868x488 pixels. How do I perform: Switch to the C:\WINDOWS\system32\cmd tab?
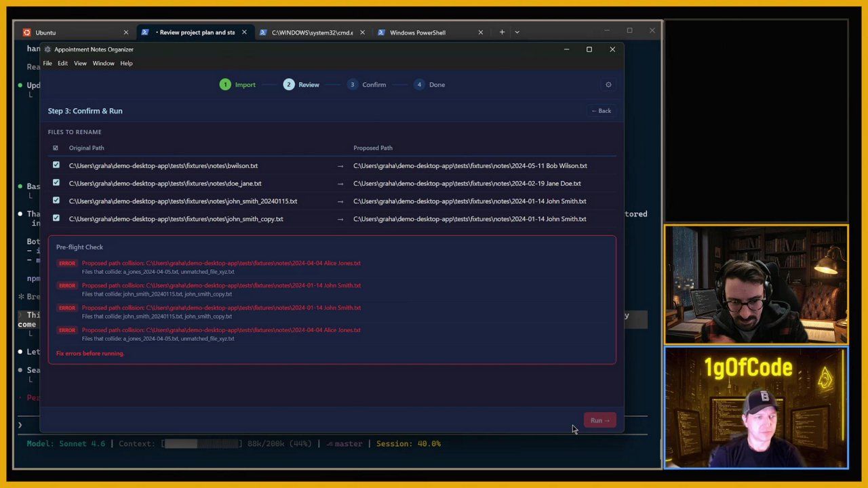[311, 33]
